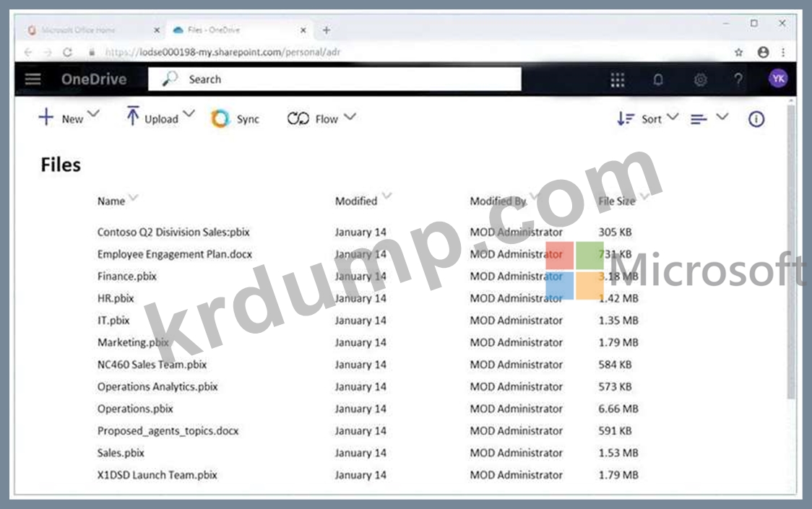Open the Modified By column dropdown
The image size is (812, 509).
click(535, 197)
